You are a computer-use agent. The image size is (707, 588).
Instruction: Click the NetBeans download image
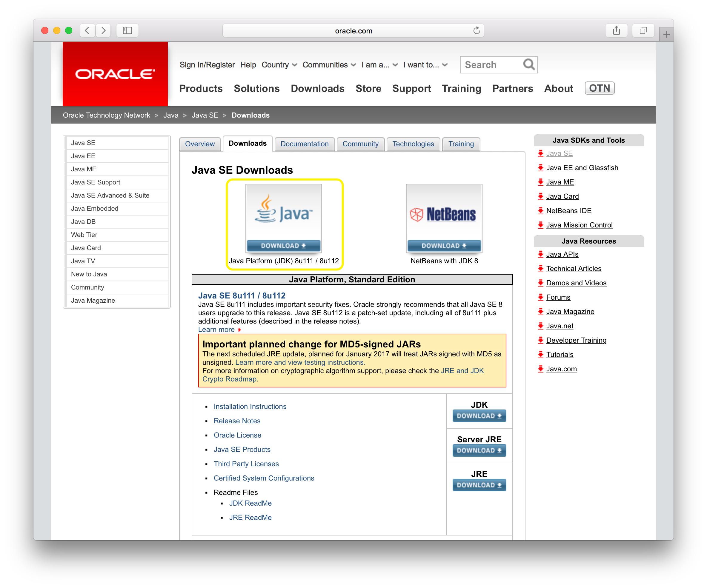pyautogui.click(x=444, y=218)
